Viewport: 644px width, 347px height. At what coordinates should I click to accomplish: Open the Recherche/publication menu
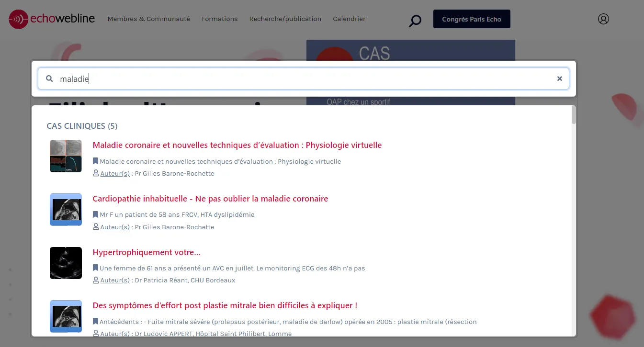click(x=285, y=19)
